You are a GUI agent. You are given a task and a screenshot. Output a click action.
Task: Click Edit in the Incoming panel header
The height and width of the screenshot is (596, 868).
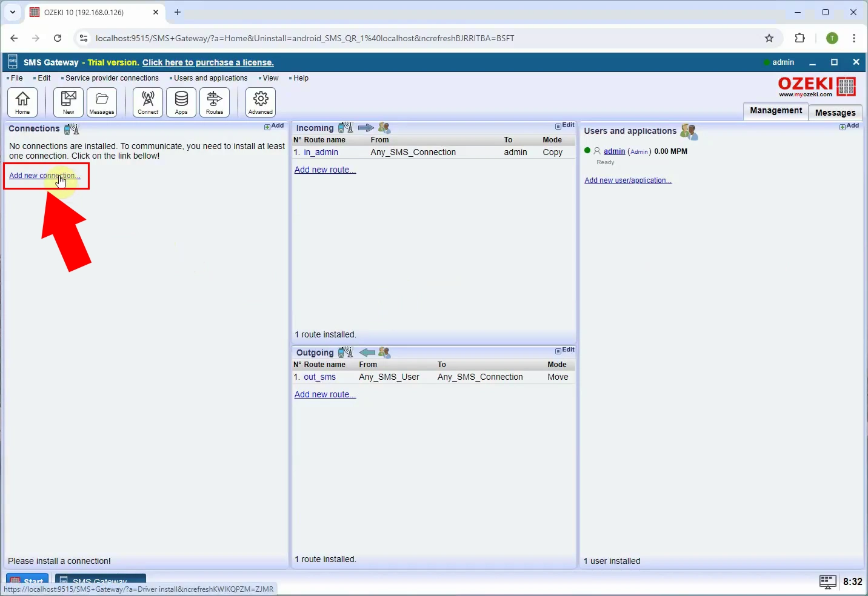[565, 125]
